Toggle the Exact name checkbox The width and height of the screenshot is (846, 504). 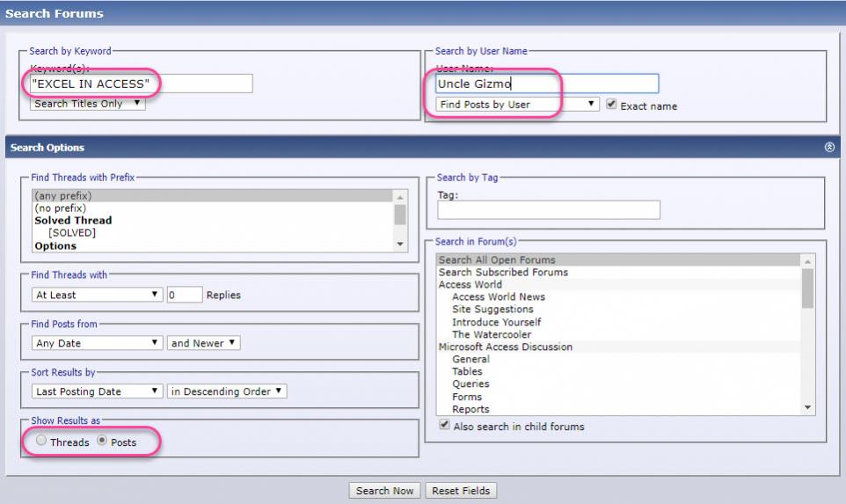[x=611, y=104]
